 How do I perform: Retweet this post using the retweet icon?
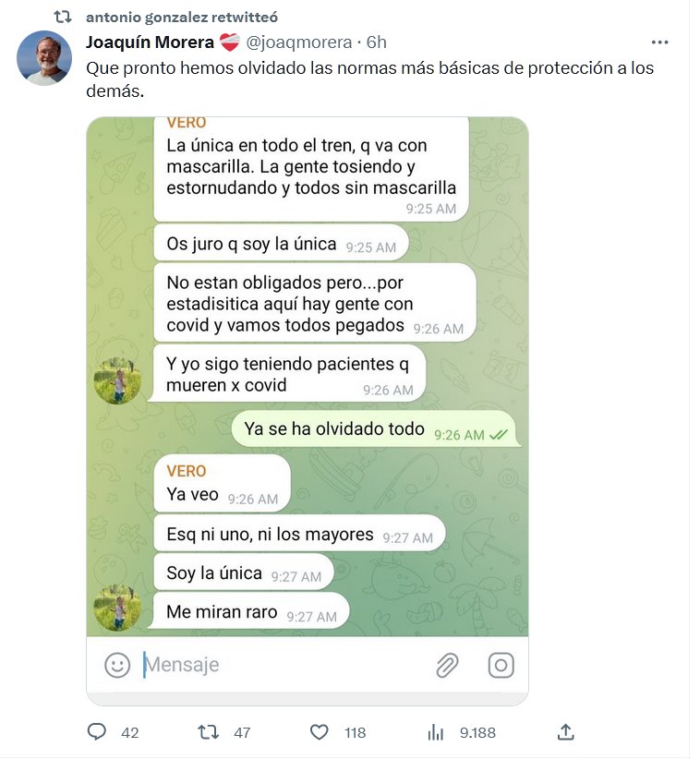208,732
